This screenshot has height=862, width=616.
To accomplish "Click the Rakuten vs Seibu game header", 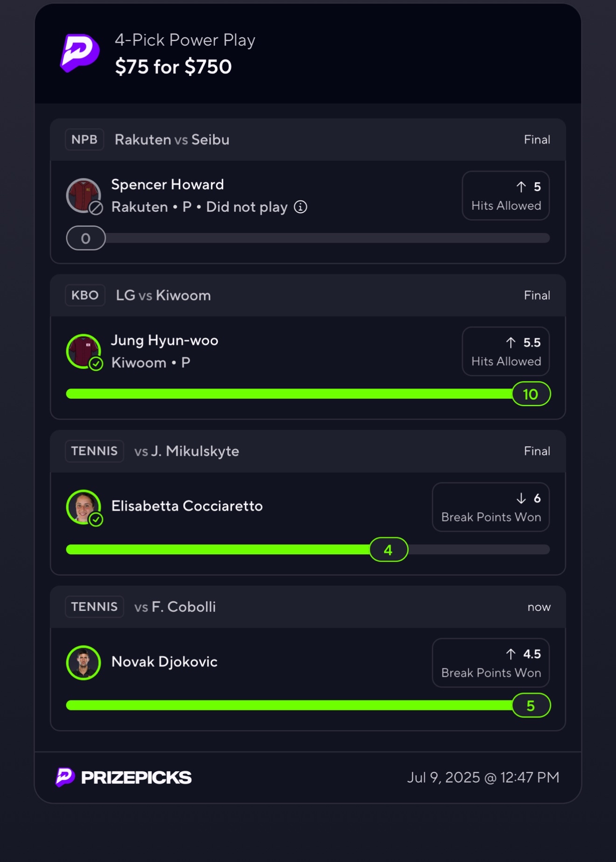I will coord(308,140).
